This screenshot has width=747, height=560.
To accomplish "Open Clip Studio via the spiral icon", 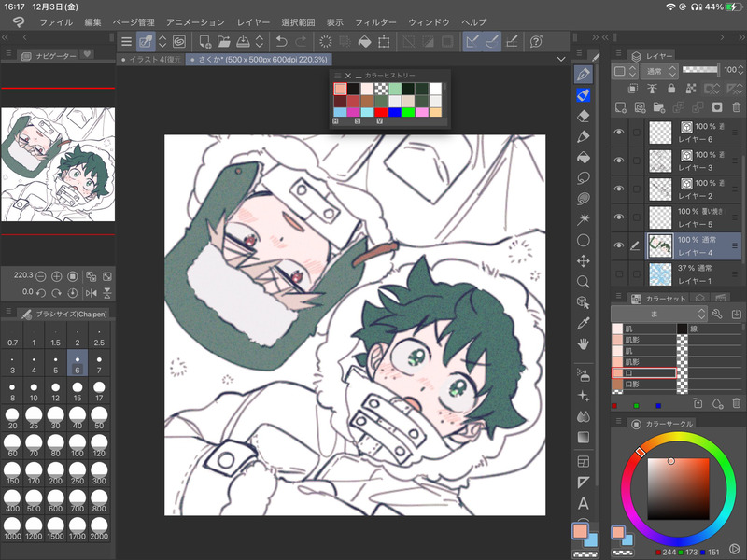I will (179, 42).
